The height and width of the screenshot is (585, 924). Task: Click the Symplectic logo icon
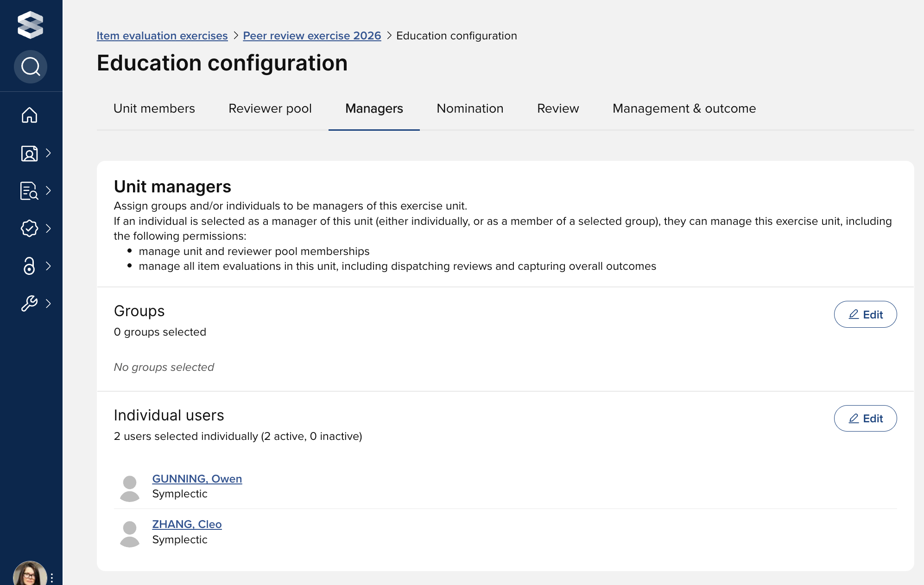point(30,25)
